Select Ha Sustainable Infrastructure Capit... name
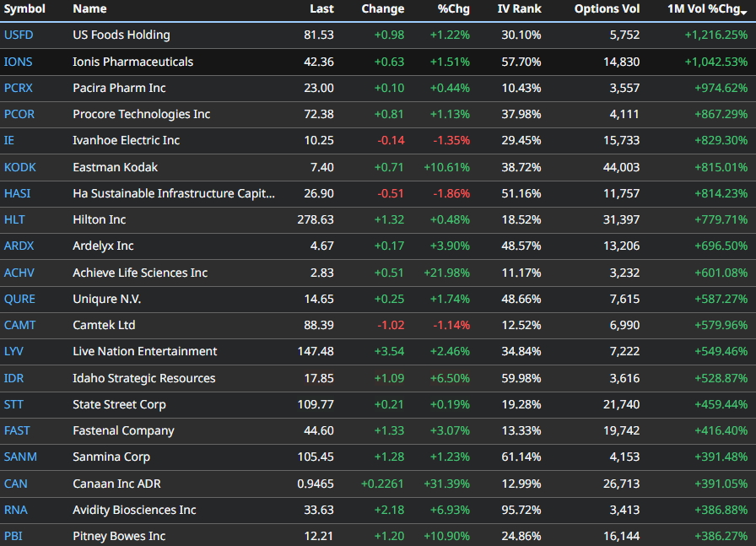 click(174, 193)
